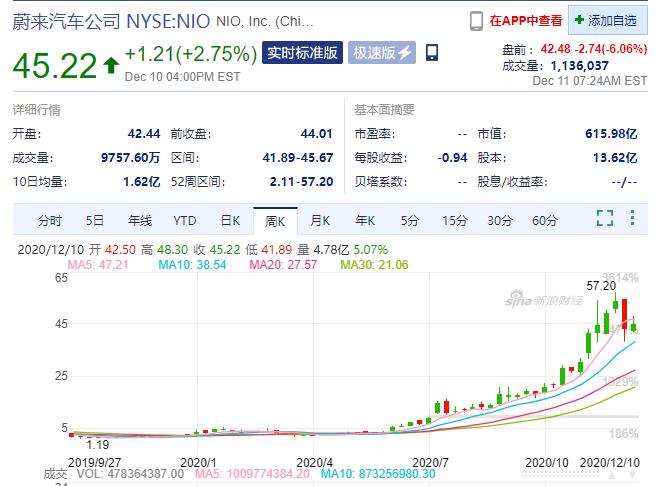
Task: Select the 实时标准版 button
Action: tap(302, 53)
